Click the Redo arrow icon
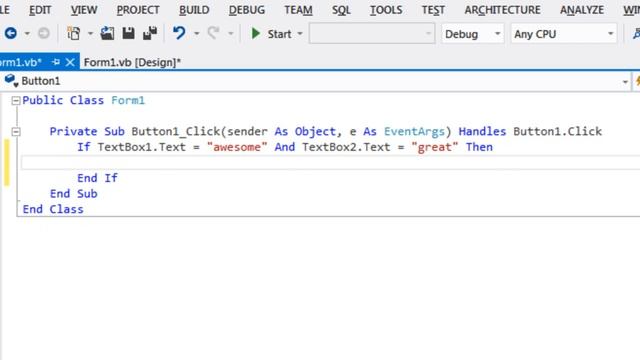Screen dimensions: 640x360 click(x=213, y=33)
